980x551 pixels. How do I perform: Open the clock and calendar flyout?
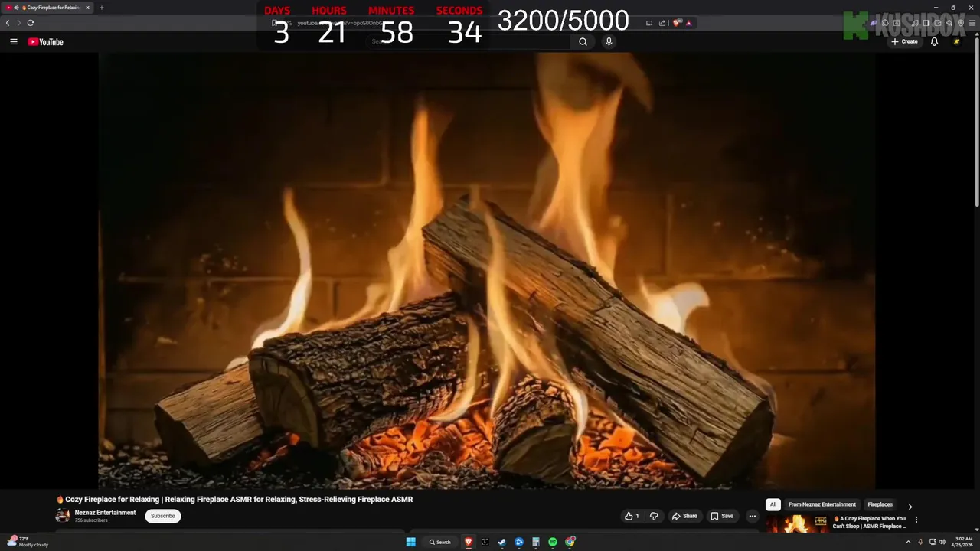pyautogui.click(x=963, y=542)
